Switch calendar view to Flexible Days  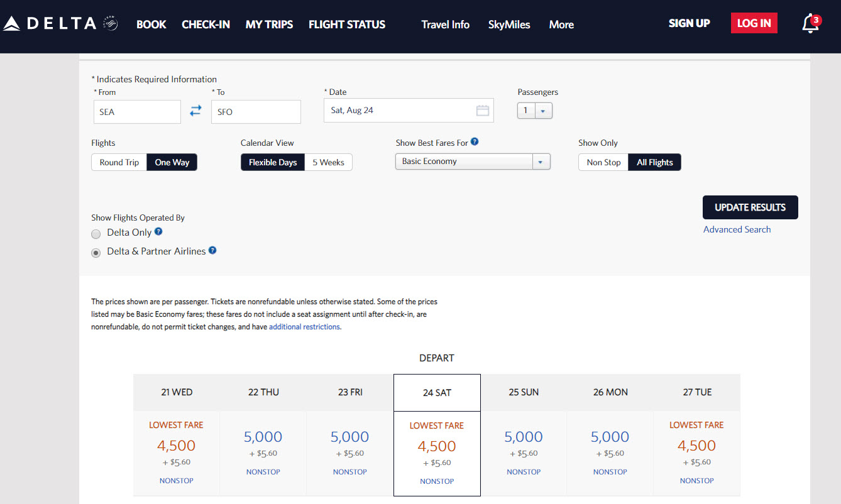pos(273,162)
